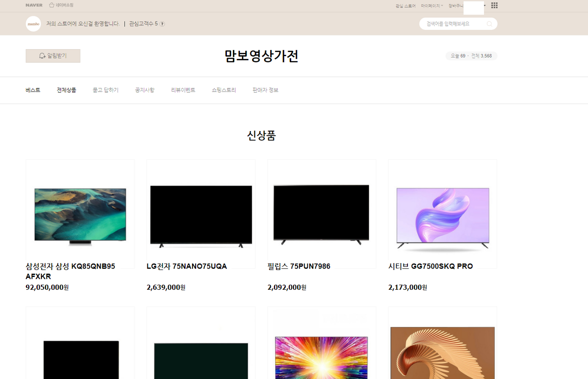
Task: Click the 신상품 section heading
Action: 261,136
